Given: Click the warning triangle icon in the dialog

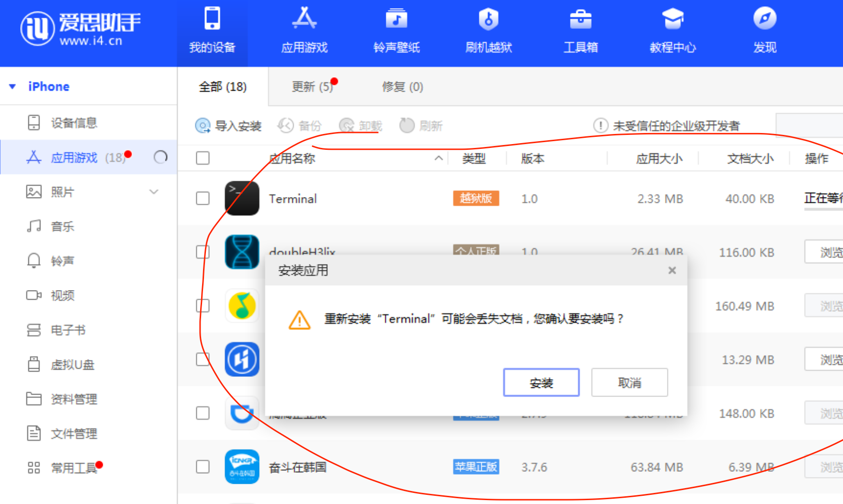Looking at the screenshot, I should [299, 319].
